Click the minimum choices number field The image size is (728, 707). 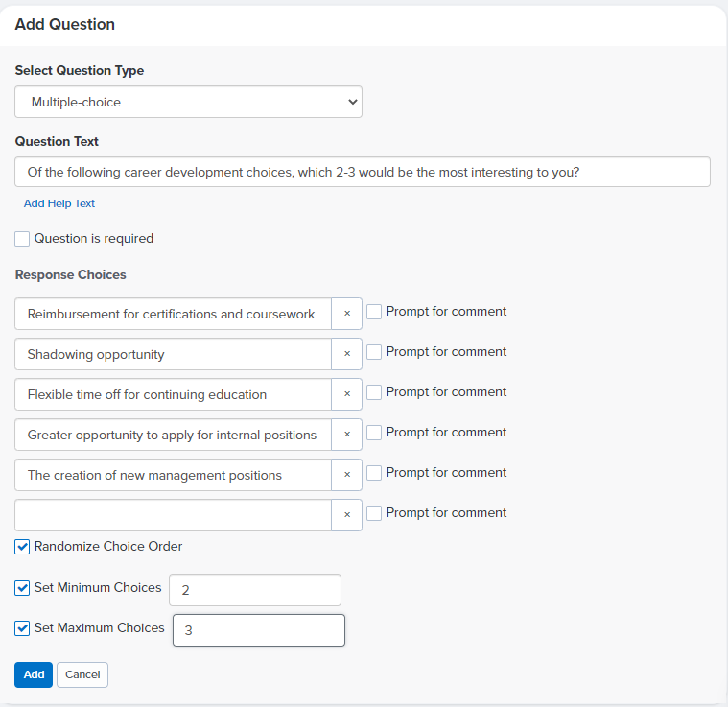(x=255, y=590)
